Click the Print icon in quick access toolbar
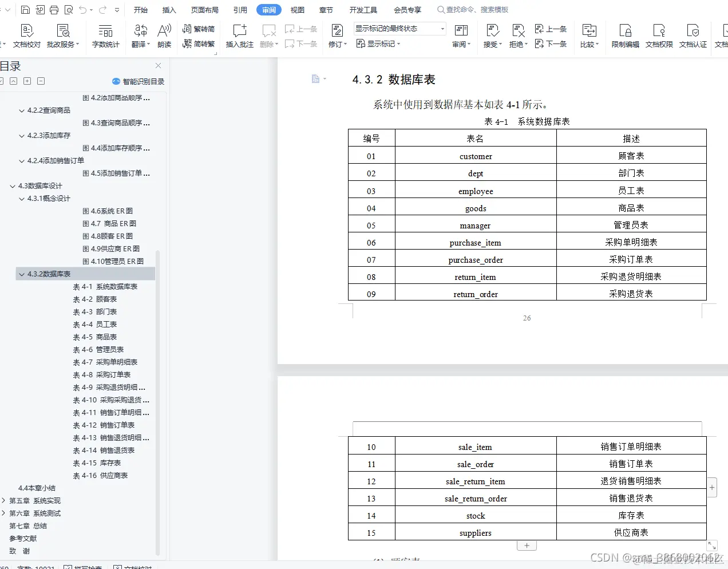 [54, 9]
